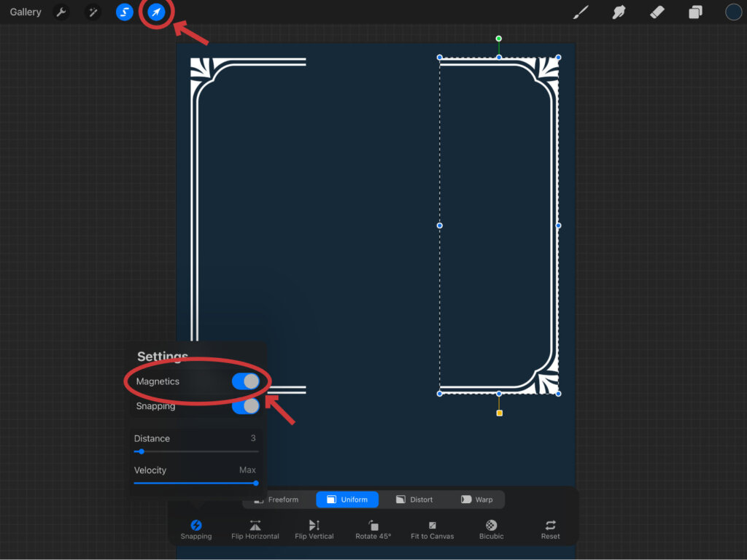Screen dimensions: 747x560
Task: Click the Velocity slider track
Action: [195, 483]
